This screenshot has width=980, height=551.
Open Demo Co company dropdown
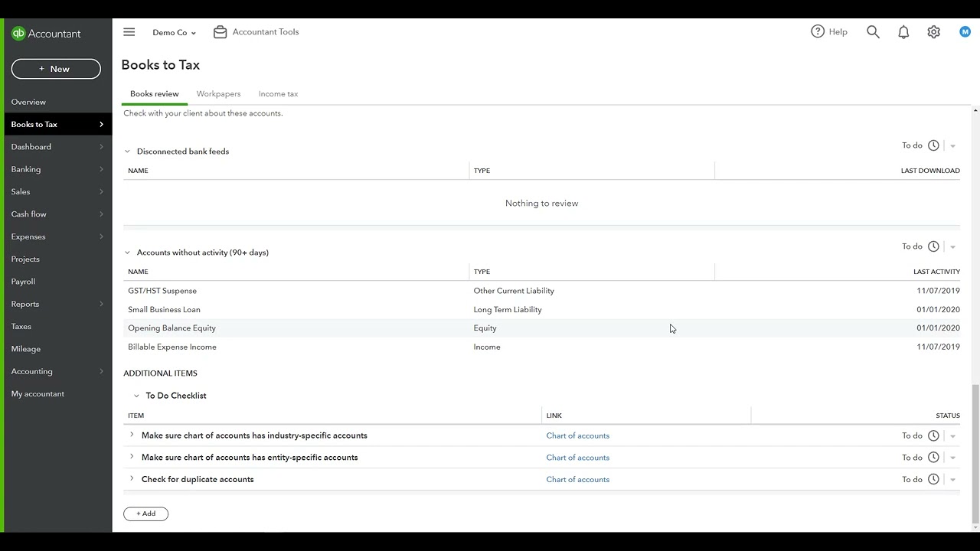click(175, 33)
